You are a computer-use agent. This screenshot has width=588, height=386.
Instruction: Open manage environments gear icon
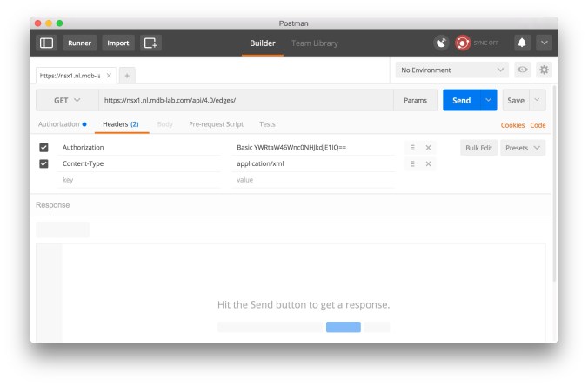pos(544,70)
